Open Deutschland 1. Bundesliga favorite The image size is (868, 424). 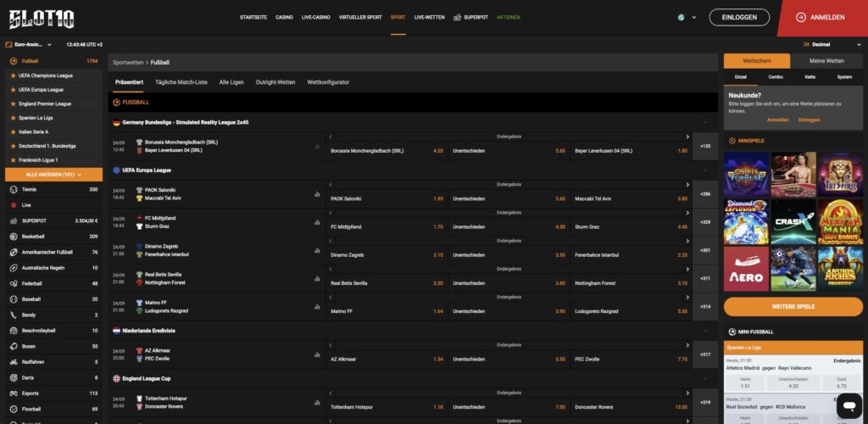[53, 146]
